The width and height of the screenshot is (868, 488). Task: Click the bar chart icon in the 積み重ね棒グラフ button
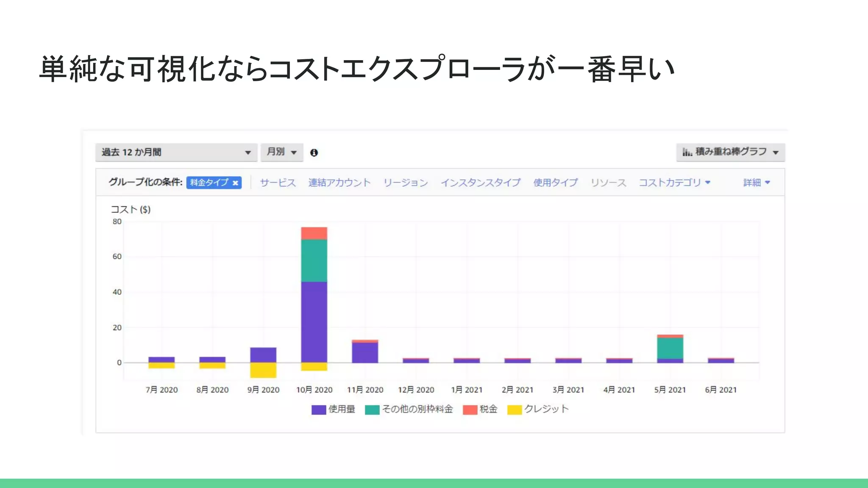point(687,152)
